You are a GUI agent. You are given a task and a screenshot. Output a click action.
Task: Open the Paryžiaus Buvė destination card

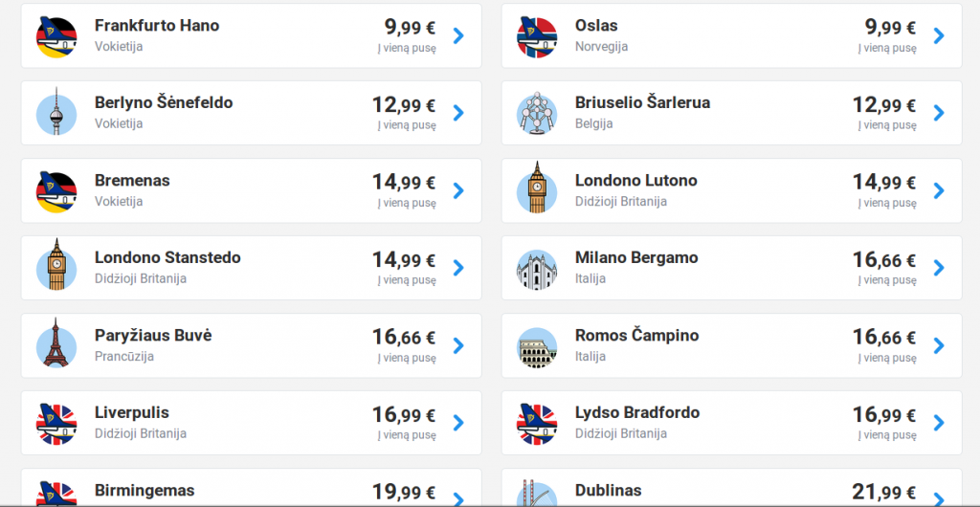[252, 345]
